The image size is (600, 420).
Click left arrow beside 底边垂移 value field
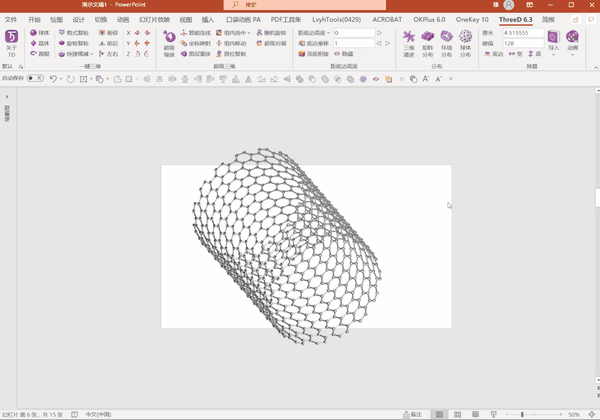379,43
